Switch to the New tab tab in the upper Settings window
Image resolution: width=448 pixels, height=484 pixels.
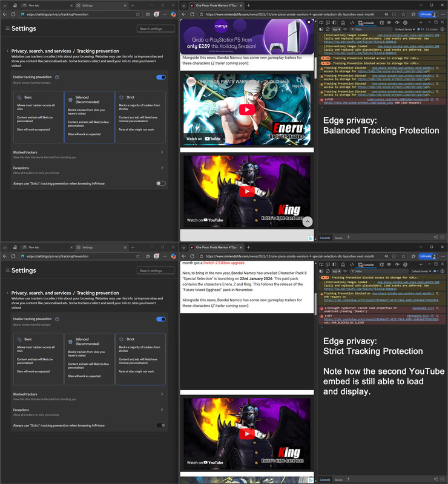47,5
